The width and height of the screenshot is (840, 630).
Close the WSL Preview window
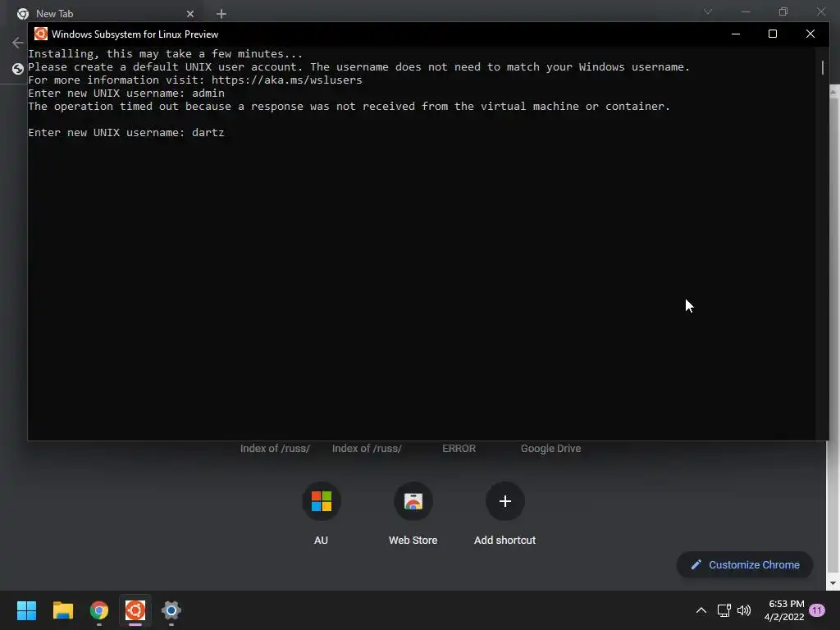[x=810, y=34]
